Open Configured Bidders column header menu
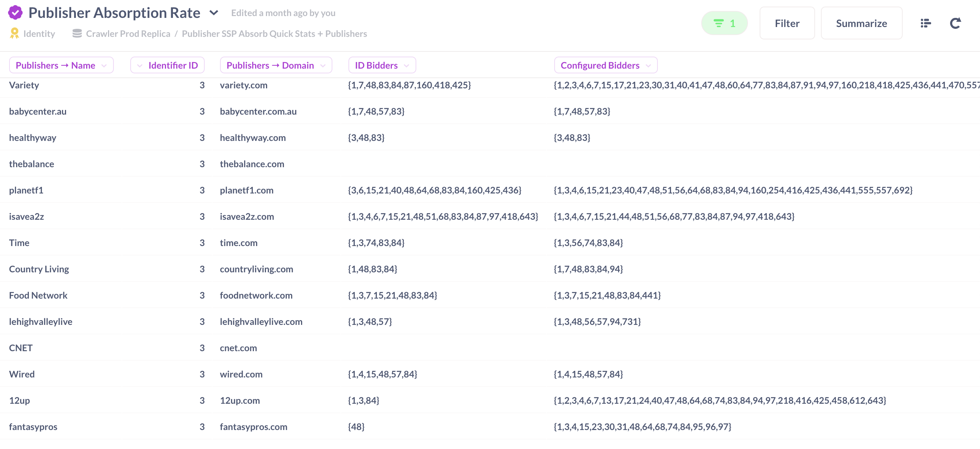Viewport: 980px width, 449px height. point(605,65)
